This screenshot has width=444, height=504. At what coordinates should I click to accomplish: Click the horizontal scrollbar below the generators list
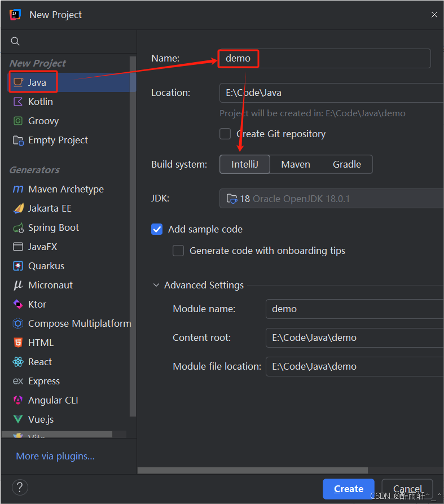57,434
